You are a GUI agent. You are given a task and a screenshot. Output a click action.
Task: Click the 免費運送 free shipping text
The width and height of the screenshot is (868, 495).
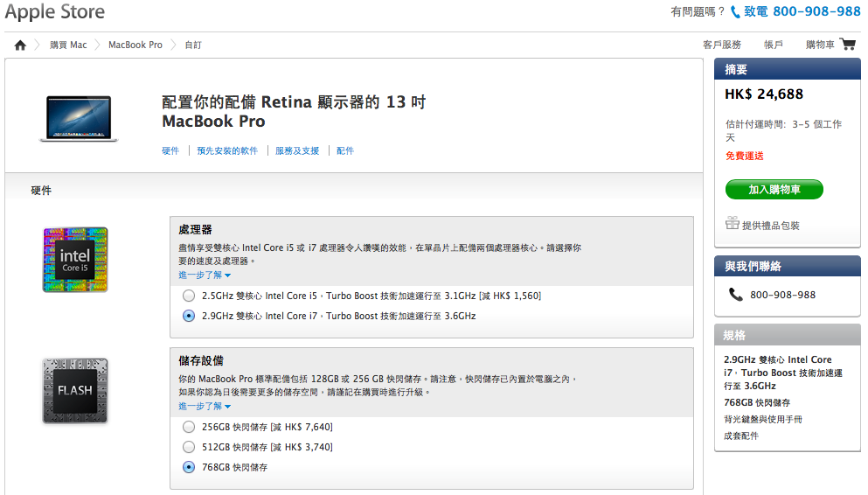[x=745, y=157]
